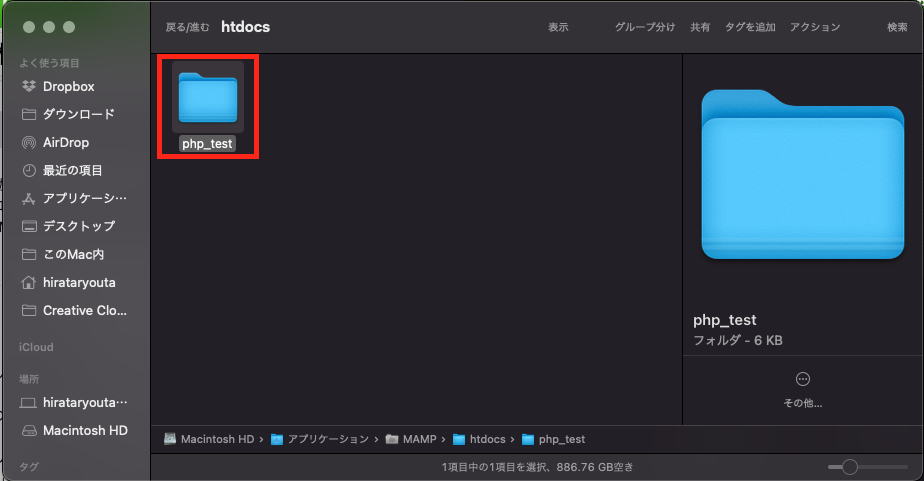Open the アクション action menu
The width and height of the screenshot is (924, 481).
click(x=815, y=27)
